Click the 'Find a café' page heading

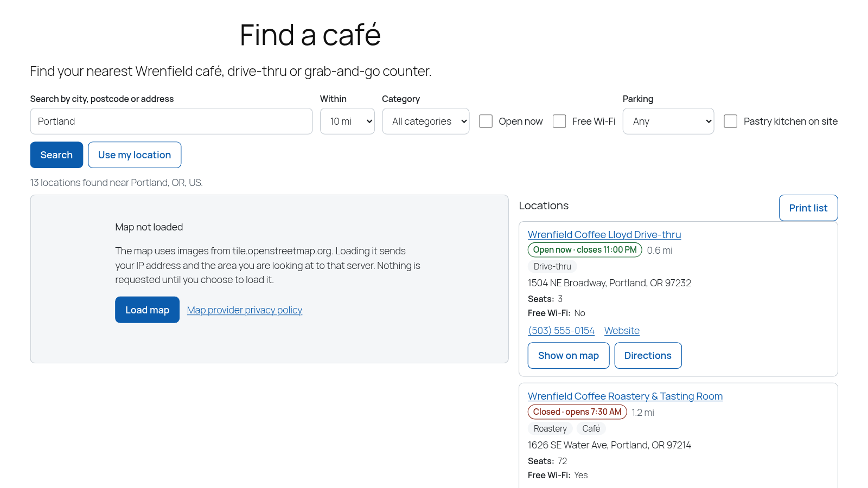(310, 35)
